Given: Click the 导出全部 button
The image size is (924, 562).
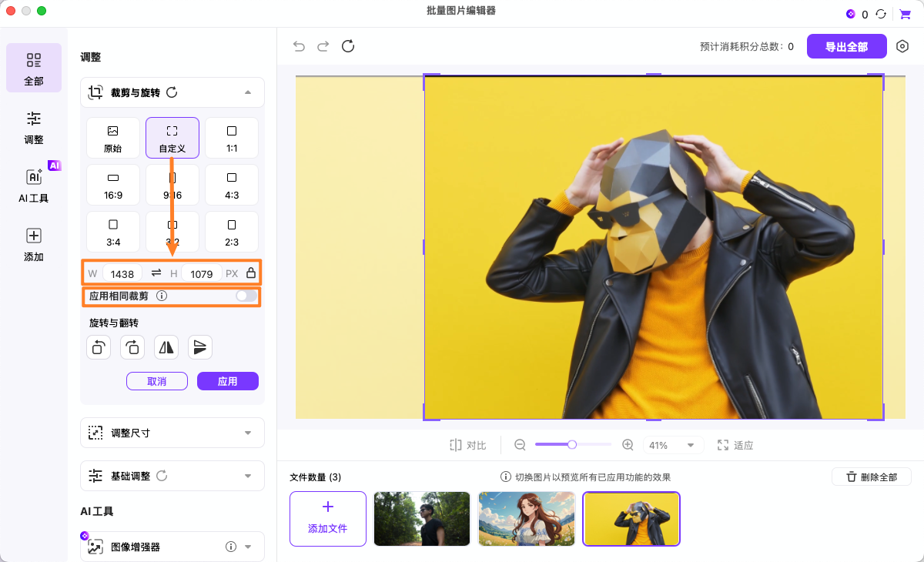Looking at the screenshot, I should pyautogui.click(x=846, y=46).
